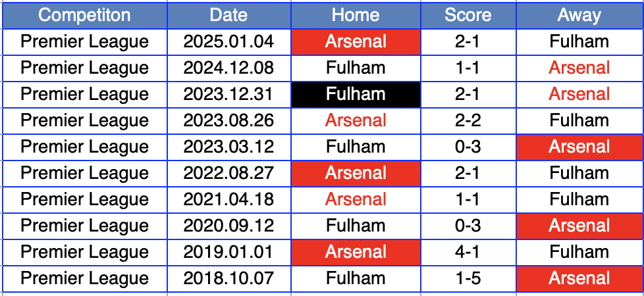The height and width of the screenshot is (296, 644).
Task: Select red Arsenal away cell for 2023.03.12
Action: [x=579, y=147]
